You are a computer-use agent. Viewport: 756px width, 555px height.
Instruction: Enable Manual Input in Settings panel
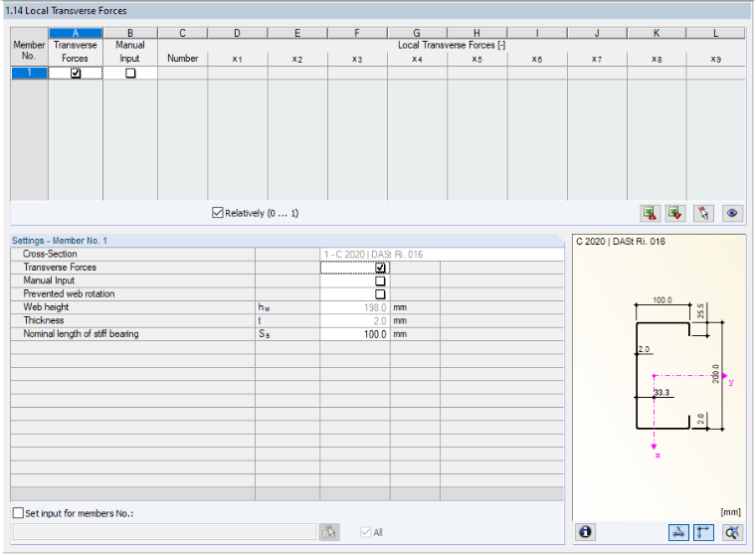point(380,280)
